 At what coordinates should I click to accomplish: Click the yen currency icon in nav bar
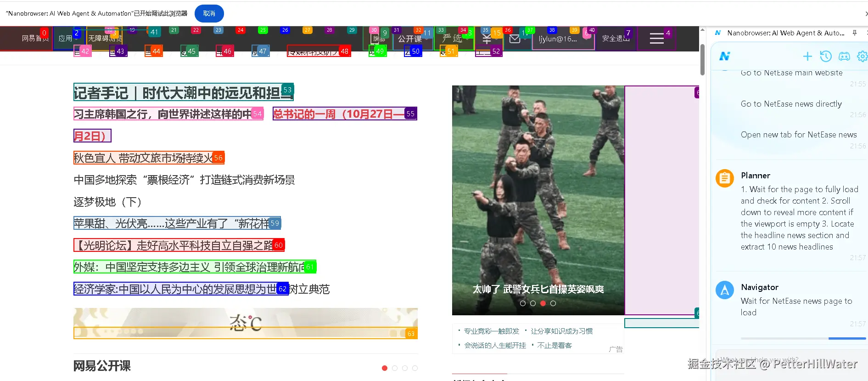pos(487,39)
